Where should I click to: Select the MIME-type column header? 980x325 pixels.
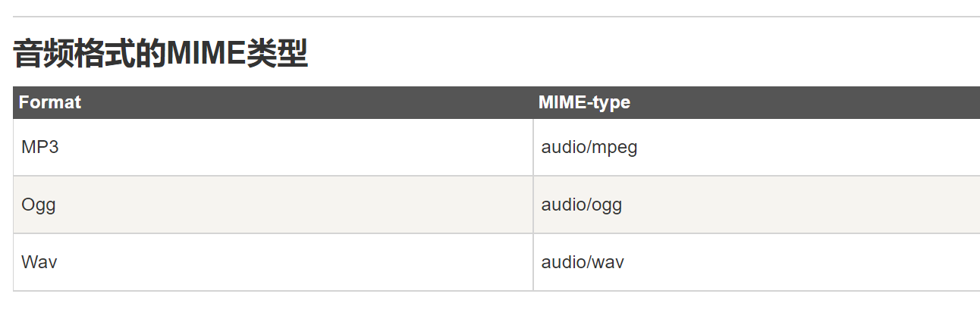pyautogui.click(x=756, y=102)
